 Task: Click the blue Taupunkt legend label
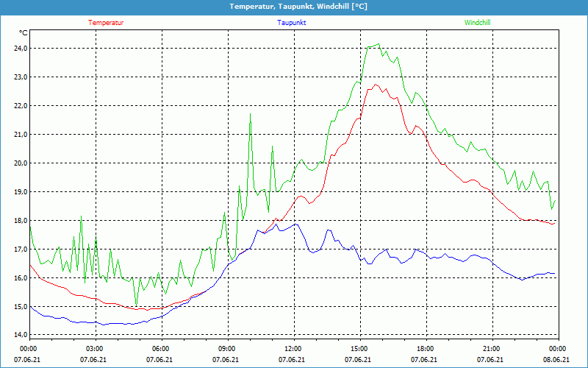click(291, 23)
